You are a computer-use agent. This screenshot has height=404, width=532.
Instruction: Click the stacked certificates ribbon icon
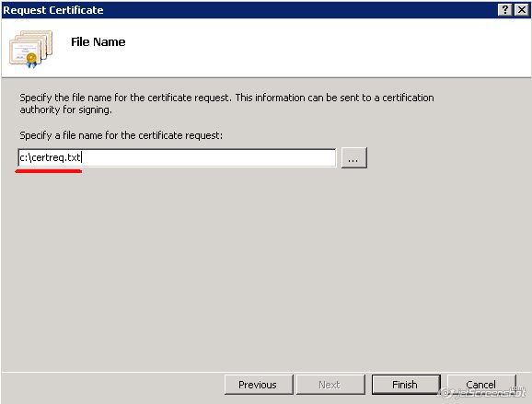click(x=31, y=49)
